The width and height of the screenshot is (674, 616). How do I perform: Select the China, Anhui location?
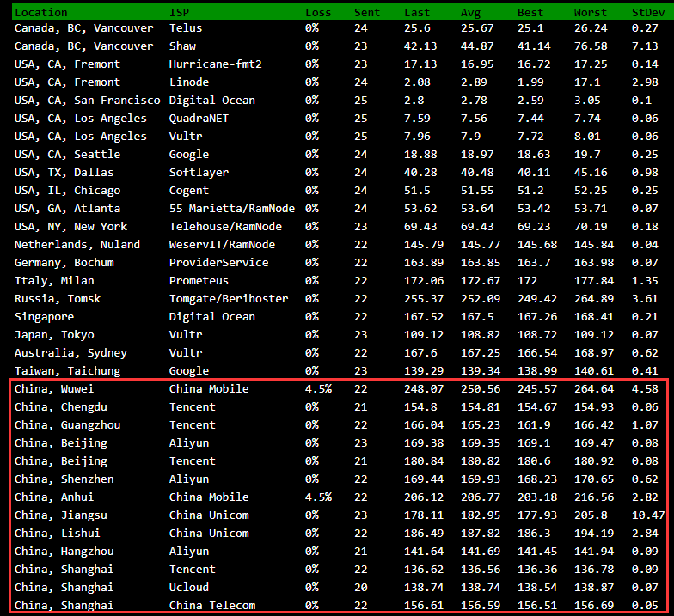point(54,497)
